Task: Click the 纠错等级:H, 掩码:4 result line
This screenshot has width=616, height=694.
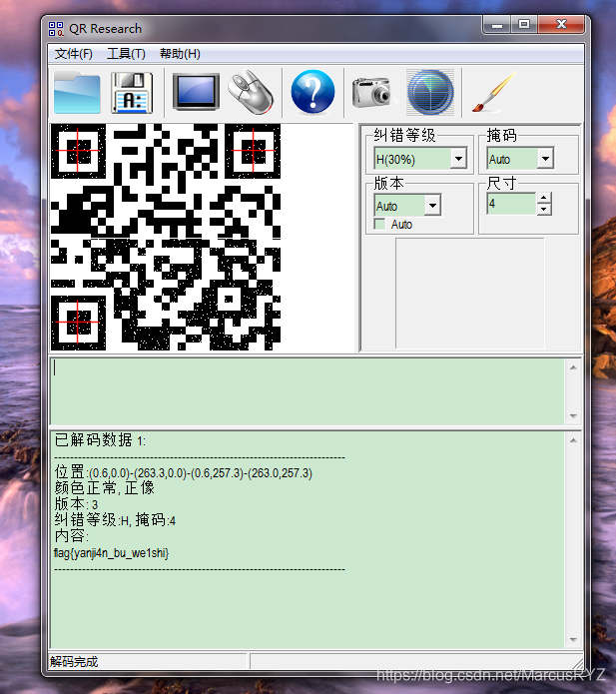Action: 115,520
